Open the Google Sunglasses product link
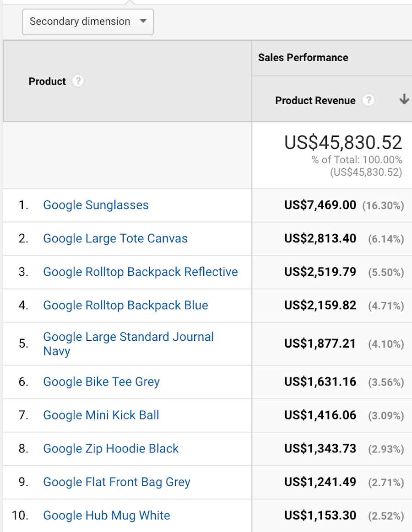The height and width of the screenshot is (532, 412). pos(96,205)
